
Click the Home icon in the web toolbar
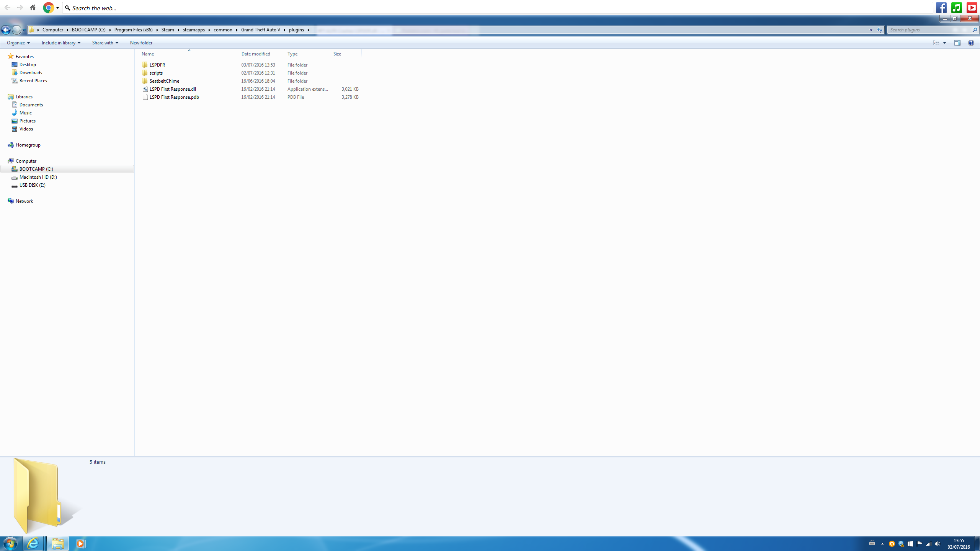[33, 8]
